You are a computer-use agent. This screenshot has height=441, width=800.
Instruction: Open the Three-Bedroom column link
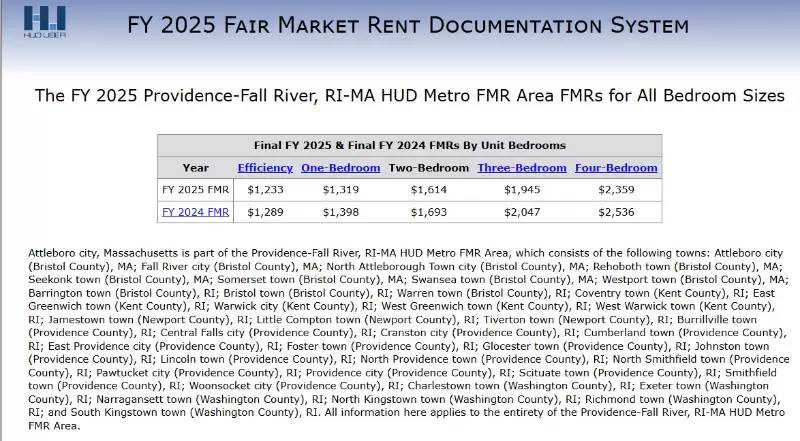[x=521, y=168]
